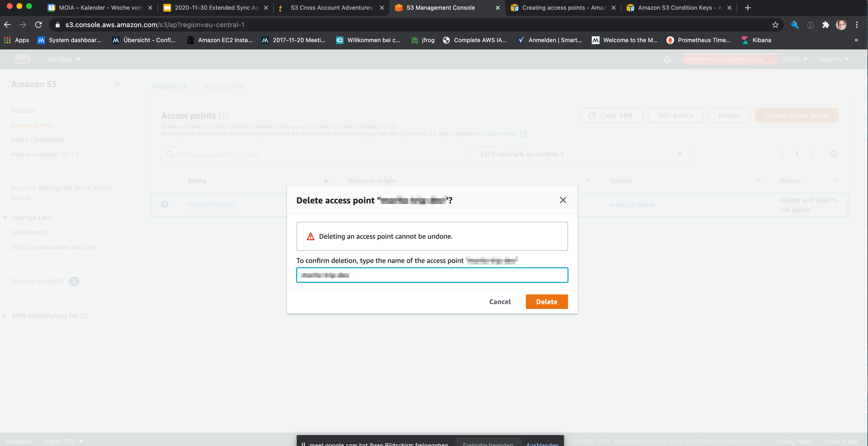Select the access point row radio button
Screen dimensions: 868x446
click(165, 204)
